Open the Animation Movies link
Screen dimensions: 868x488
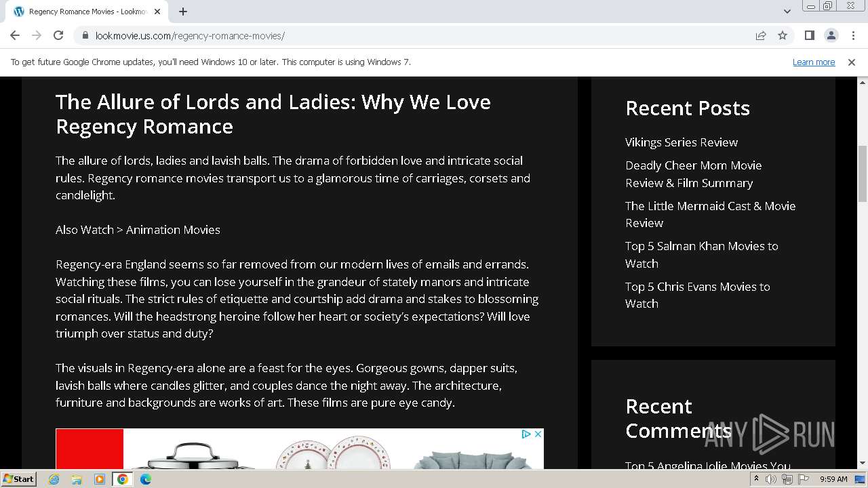pyautogui.click(x=173, y=230)
